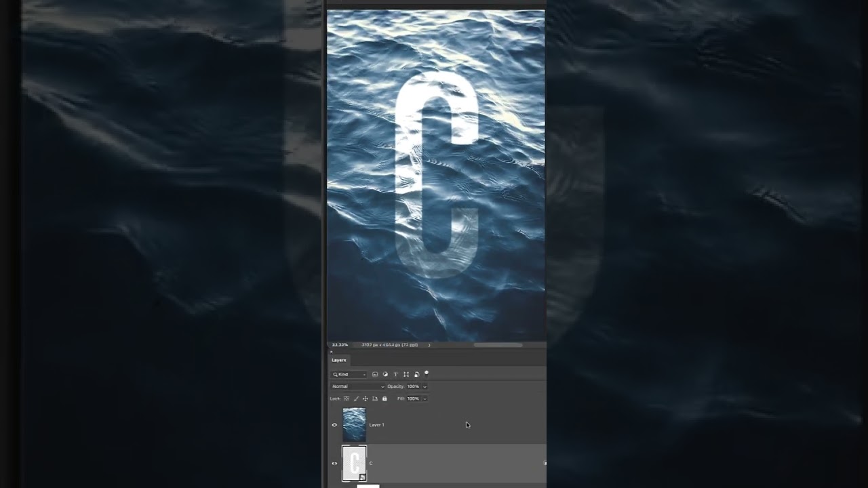This screenshot has width=868, height=488.
Task: Filter layers by type (T) icon
Action: 395,374
